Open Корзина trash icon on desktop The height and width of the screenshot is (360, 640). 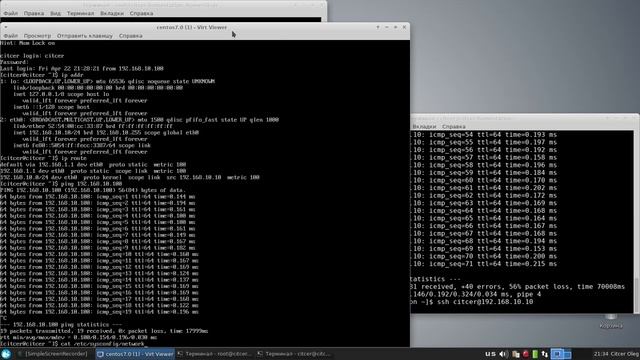click(611, 322)
